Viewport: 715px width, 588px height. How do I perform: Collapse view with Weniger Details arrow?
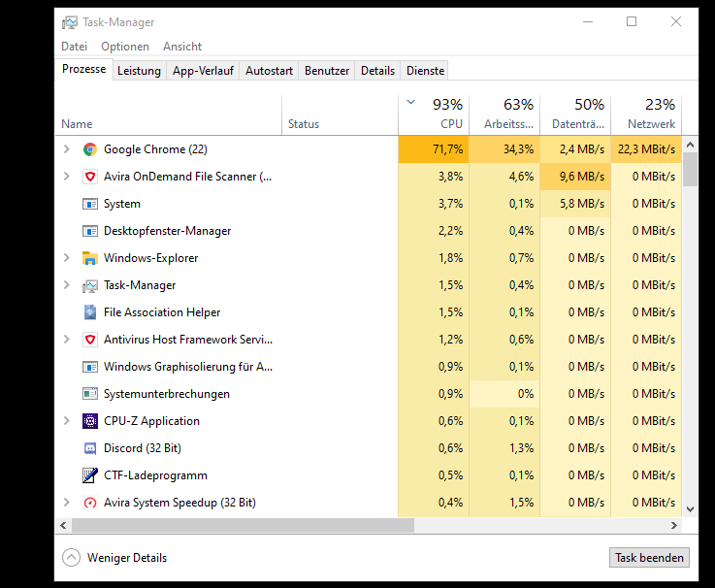click(71, 558)
